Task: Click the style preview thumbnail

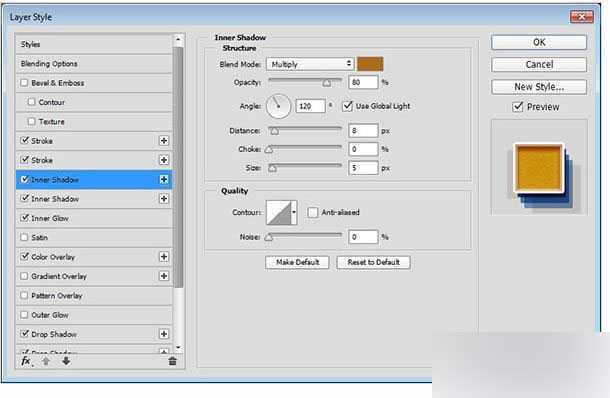Action: [x=540, y=167]
